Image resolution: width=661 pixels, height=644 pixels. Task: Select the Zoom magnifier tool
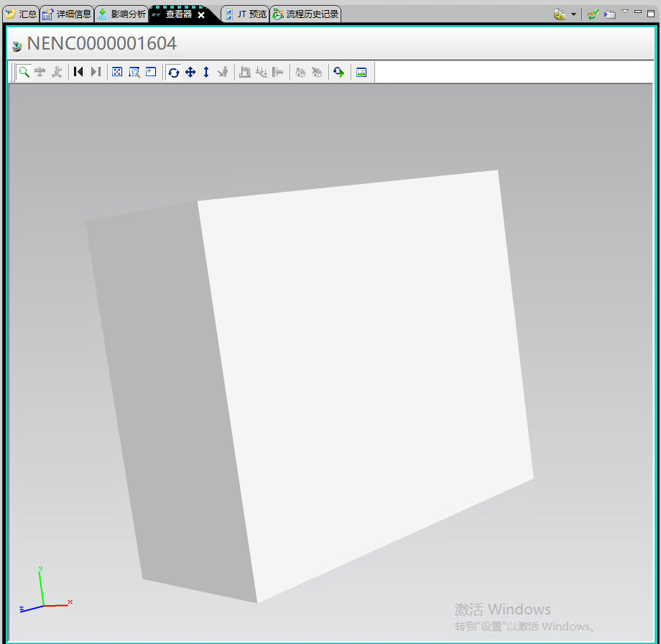24,72
